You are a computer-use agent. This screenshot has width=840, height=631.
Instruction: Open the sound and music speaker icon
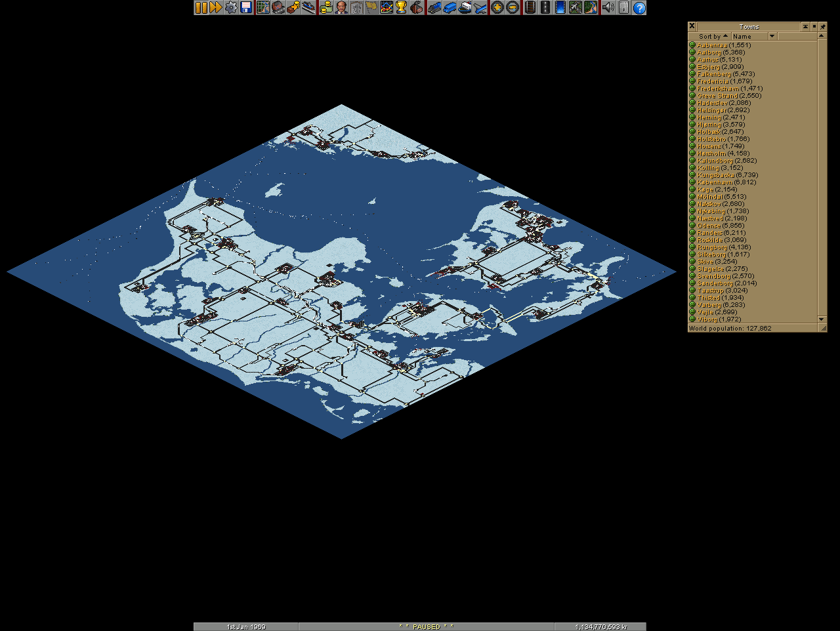click(x=608, y=8)
